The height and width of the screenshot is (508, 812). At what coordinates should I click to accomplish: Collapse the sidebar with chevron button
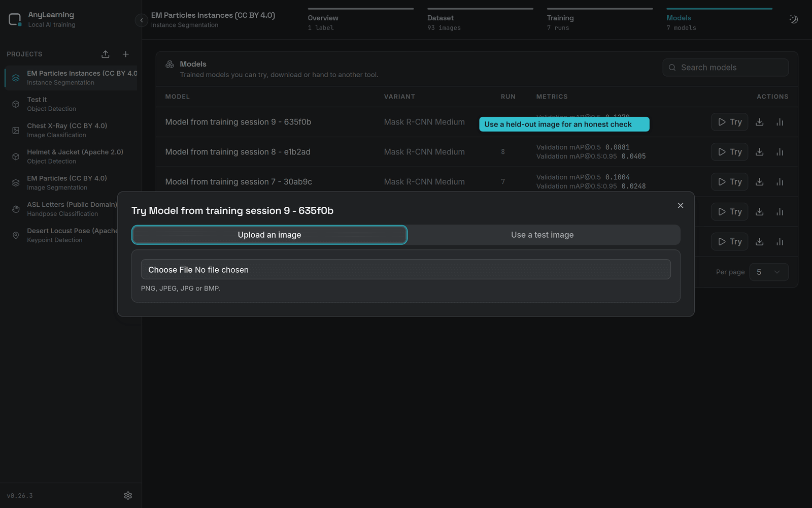(141, 20)
